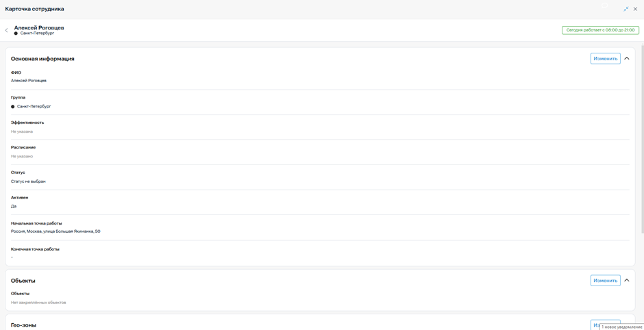Click the Статус не выбран value
The image size is (644, 330).
click(28, 181)
